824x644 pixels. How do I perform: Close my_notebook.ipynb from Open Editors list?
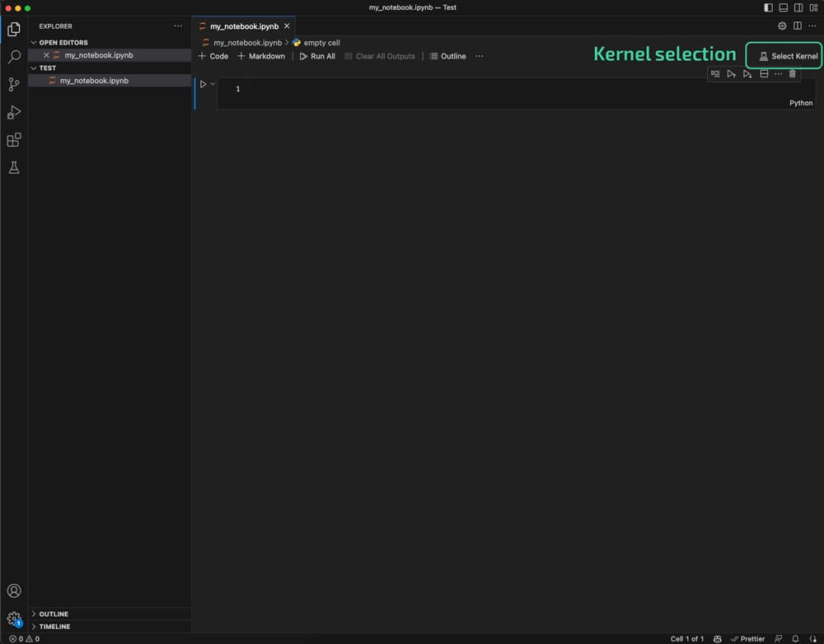46,55
